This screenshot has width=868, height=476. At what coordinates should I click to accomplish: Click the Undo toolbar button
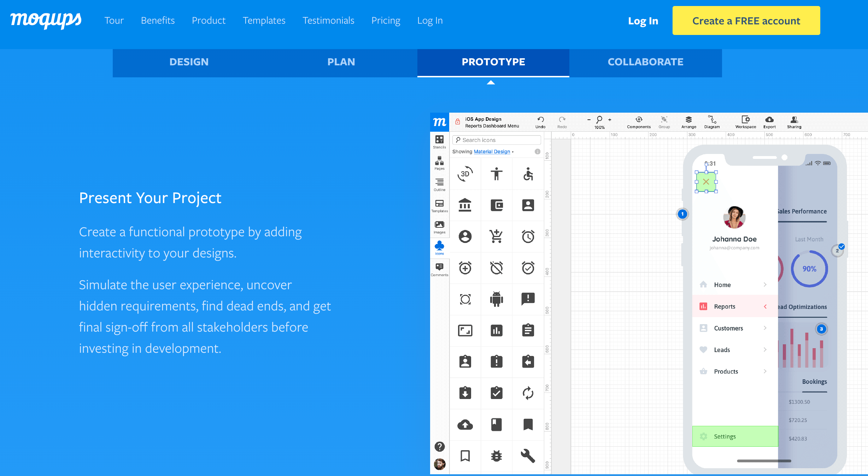tap(540, 122)
